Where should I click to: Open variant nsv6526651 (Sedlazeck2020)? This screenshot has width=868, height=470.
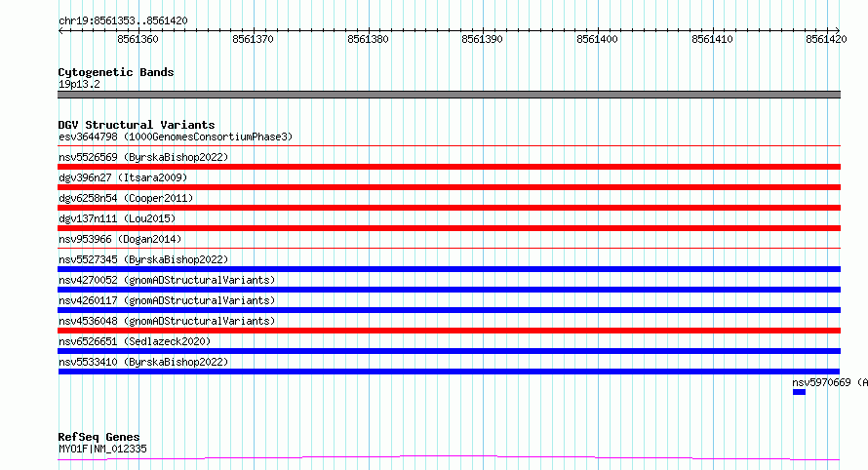coord(135,341)
